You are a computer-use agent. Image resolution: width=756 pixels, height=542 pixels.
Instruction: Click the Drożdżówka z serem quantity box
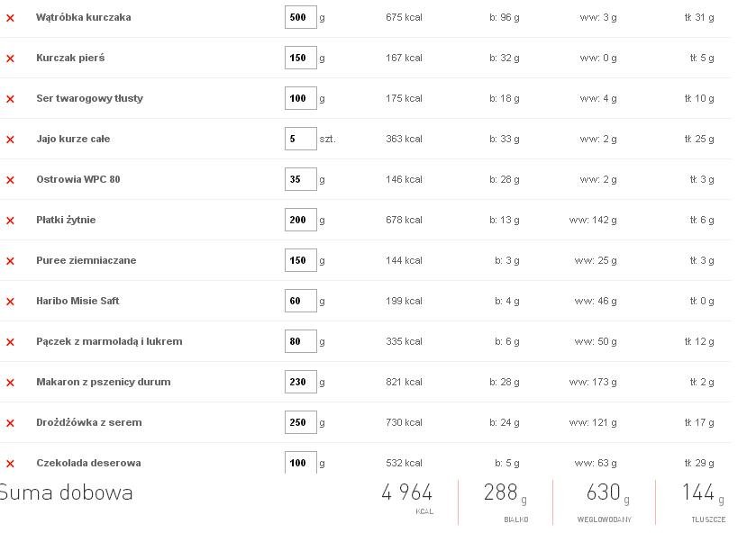click(x=301, y=422)
